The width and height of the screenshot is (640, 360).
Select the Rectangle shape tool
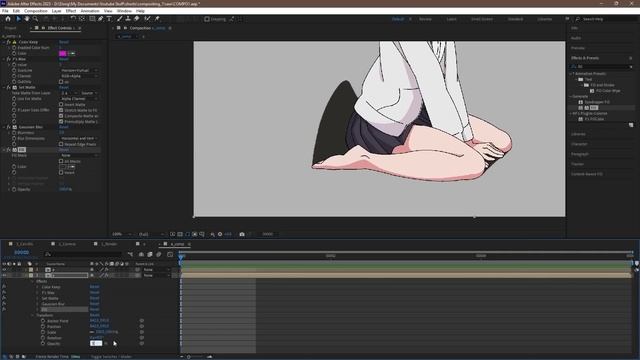[x=92, y=19]
